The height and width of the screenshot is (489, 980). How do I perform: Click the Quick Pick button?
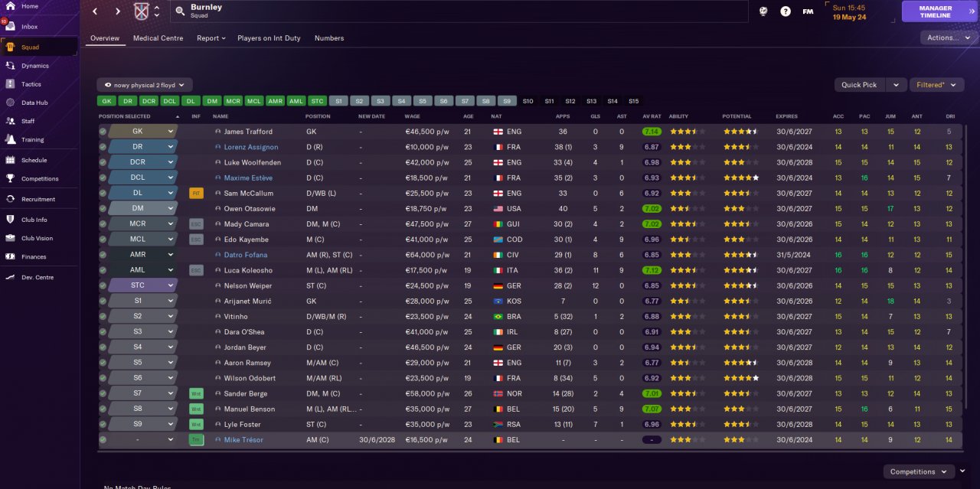click(859, 85)
